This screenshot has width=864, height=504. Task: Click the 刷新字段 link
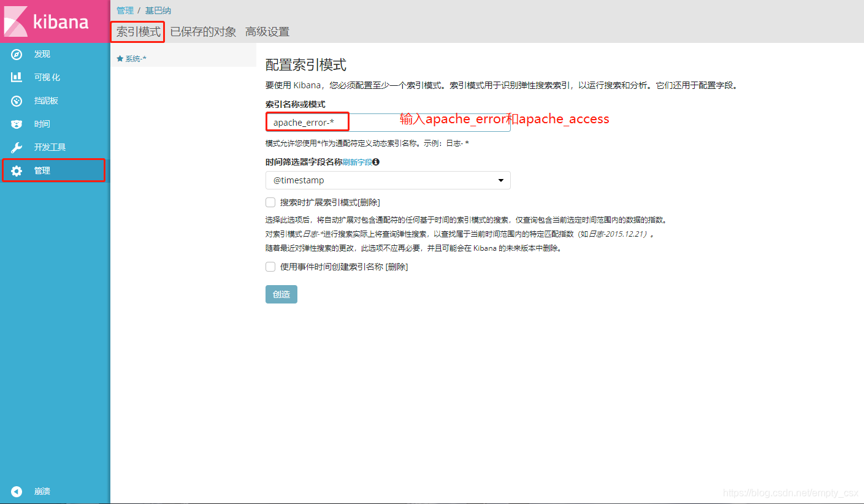click(x=357, y=162)
